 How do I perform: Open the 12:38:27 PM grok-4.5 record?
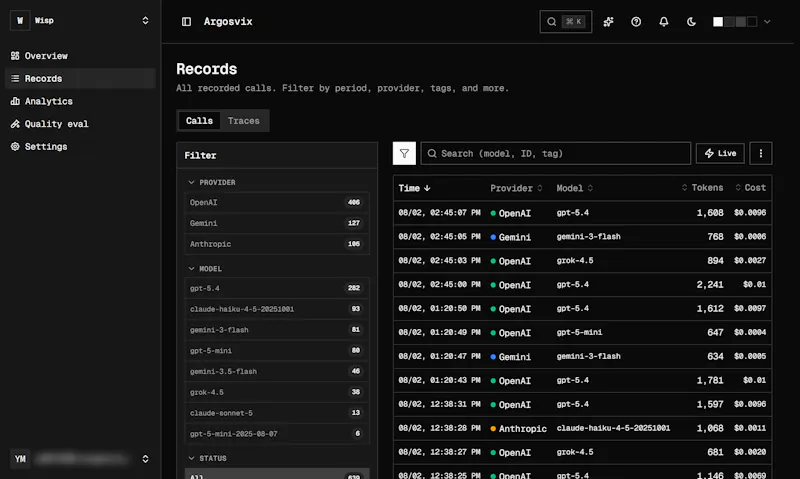582,452
